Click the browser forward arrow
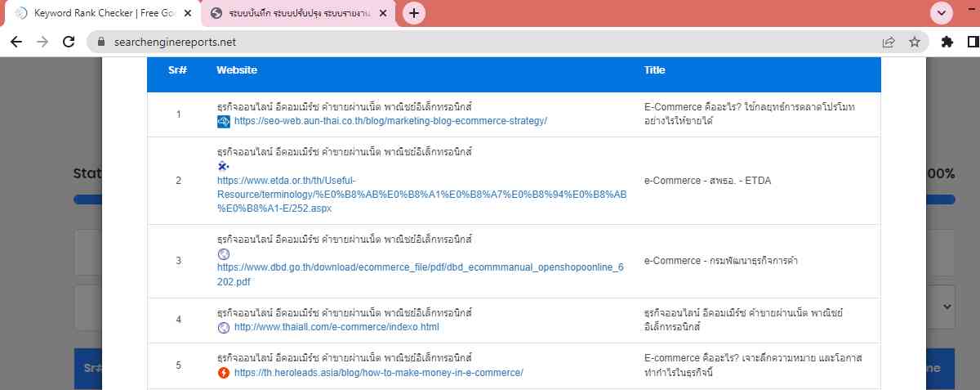This screenshot has height=390, width=980. (42, 42)
